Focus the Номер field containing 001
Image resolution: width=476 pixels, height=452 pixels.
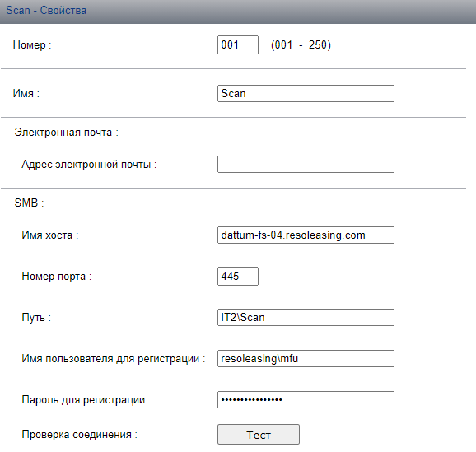[x=238, y=45]
